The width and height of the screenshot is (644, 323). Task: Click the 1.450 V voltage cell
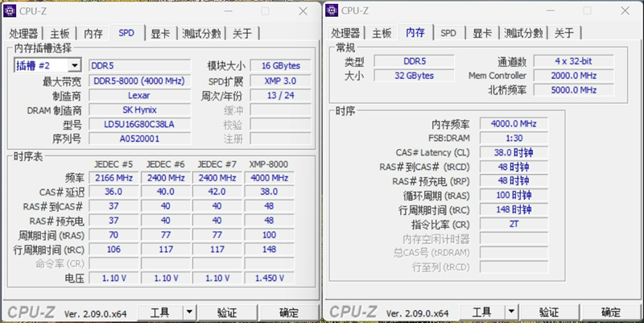point(269,278)
